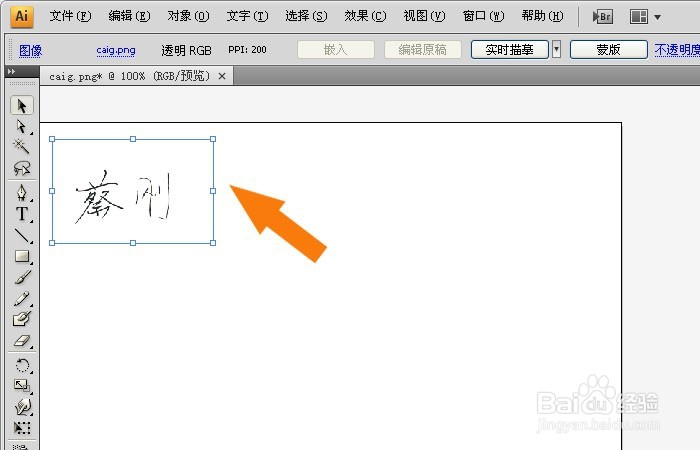Screen dimensions: 700x450
Task: Select the Lasso tool
Action: pyautogui.click(x=21, y=168)
